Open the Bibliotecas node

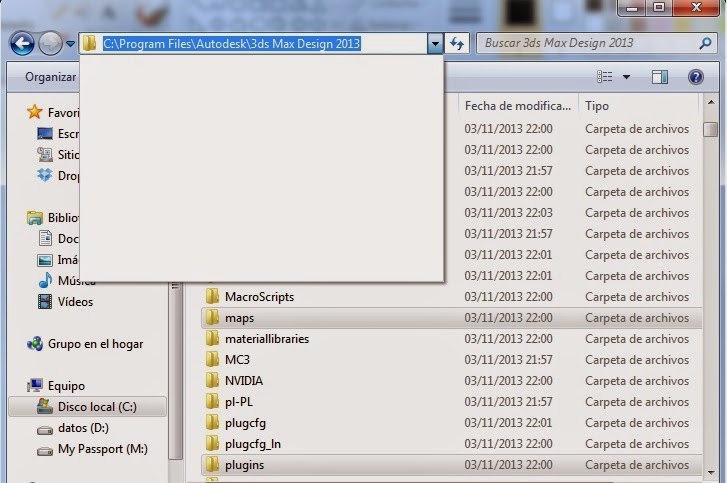point(53,217)
